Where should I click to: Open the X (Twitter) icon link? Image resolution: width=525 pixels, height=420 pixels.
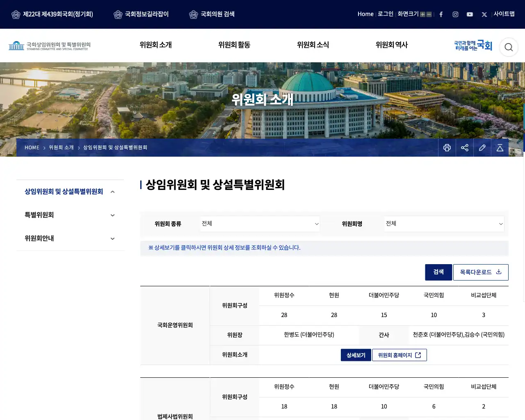click(x=484, y=14)
